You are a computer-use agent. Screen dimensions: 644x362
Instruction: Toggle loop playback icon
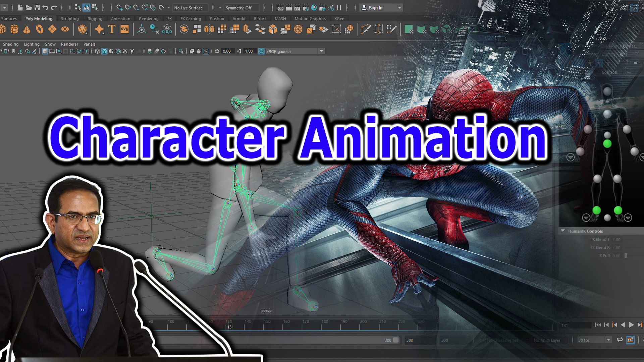620,340
